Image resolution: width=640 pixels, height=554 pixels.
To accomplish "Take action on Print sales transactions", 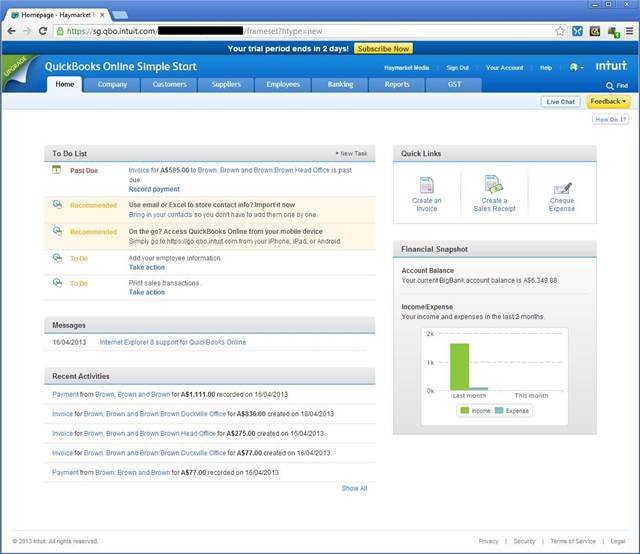I will 147,292.
